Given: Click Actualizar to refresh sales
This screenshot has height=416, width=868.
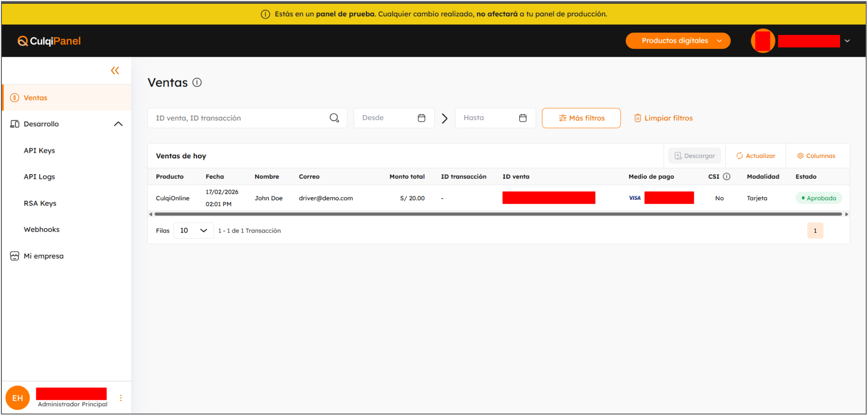Looking at the screenshot, I should [x=756, y=156].
